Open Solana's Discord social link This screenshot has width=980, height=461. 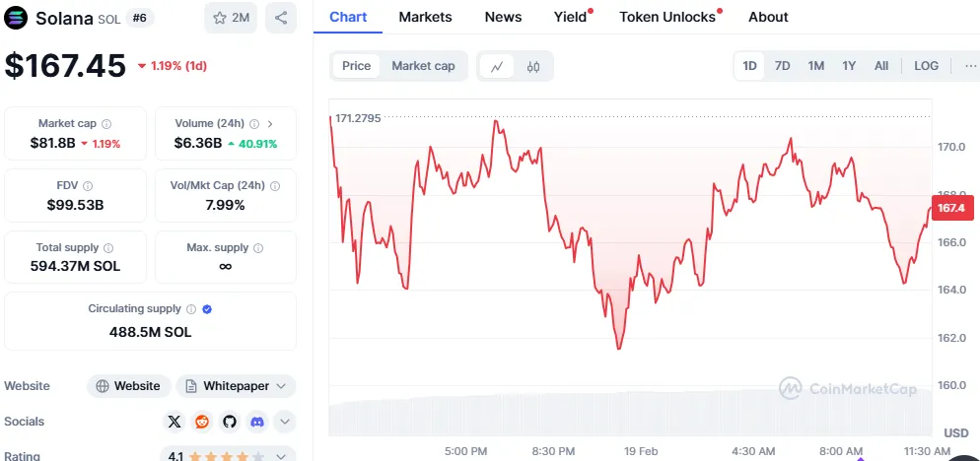tap(257, 422)
